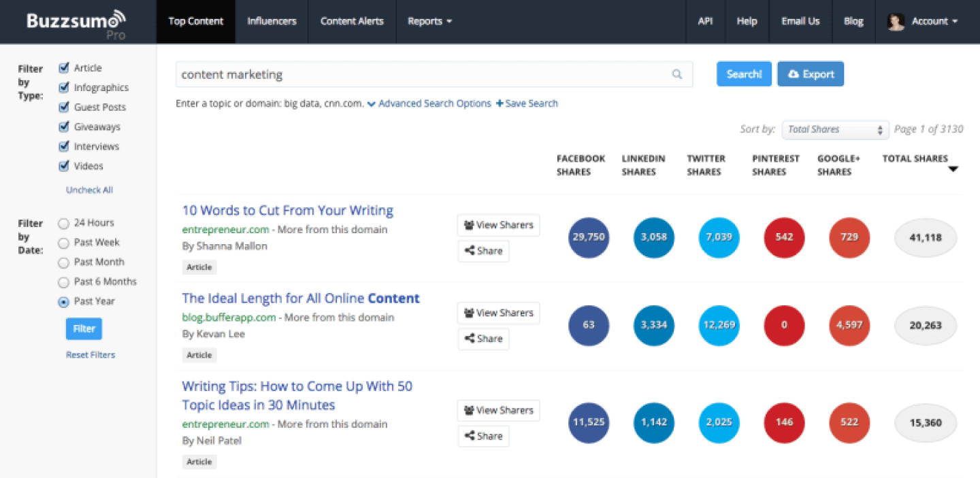Click Twitter shares bubble showing 12,269
Screen dimensions: 980x478
click(719, 325)
